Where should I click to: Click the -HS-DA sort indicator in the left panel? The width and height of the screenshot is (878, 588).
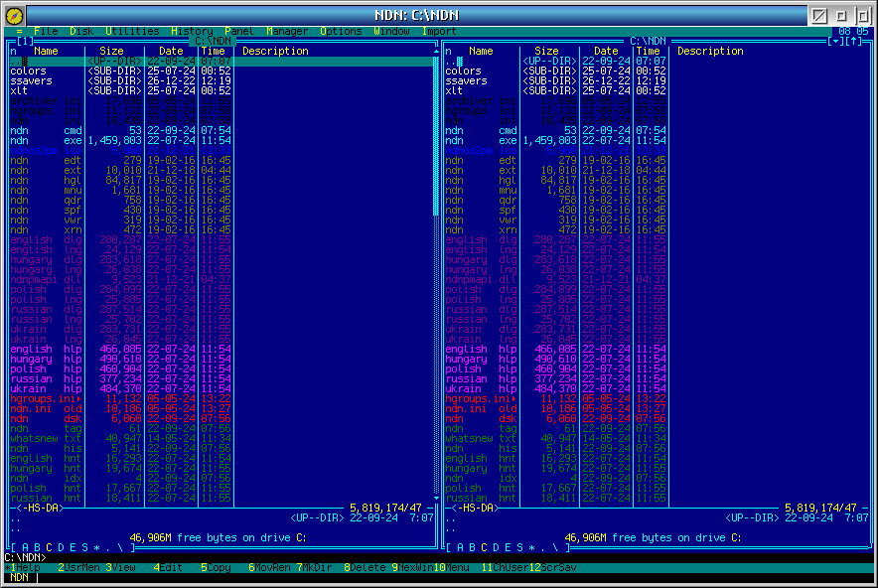pos(43,508)
